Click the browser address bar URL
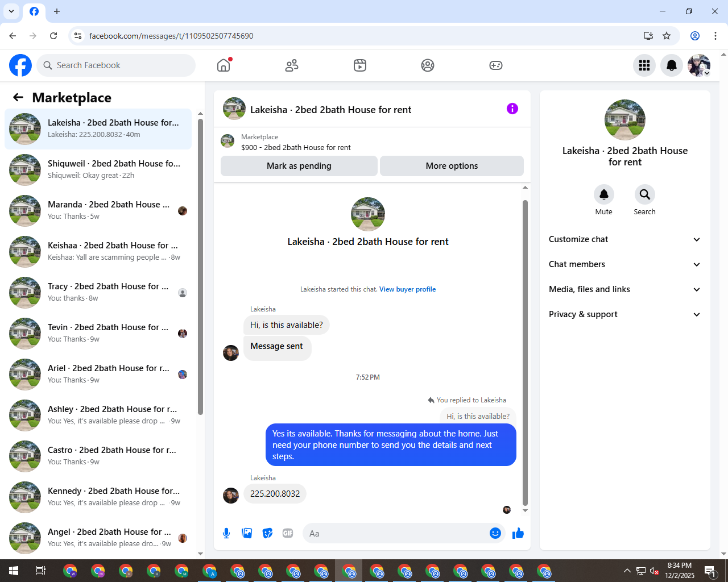728x582 pixels. click(171, 36)
